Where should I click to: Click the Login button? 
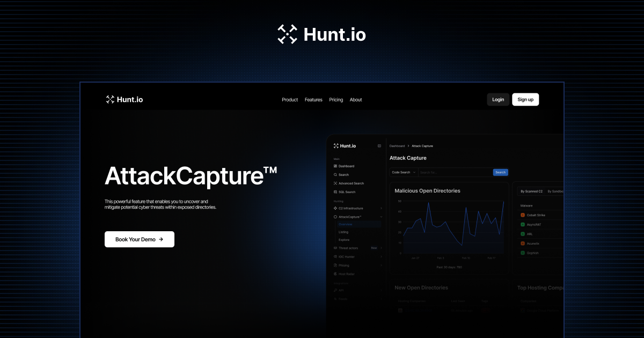point(498,99)
